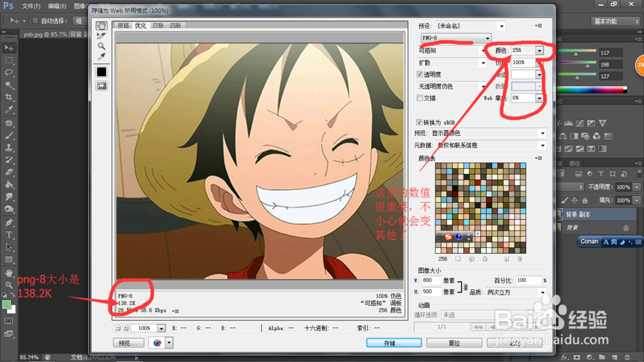Select the Slice Select tool in the dialog
Image resolution: width=644 pixels, height=362 pixels.
pyautogui.click(x=102, y=35)
